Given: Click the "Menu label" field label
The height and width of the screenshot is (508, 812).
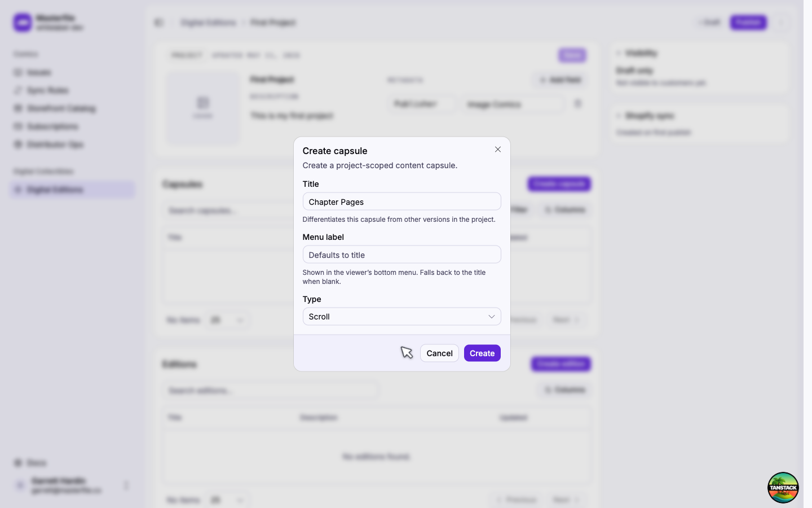Looking at the screenshot, I should [323, 237].
